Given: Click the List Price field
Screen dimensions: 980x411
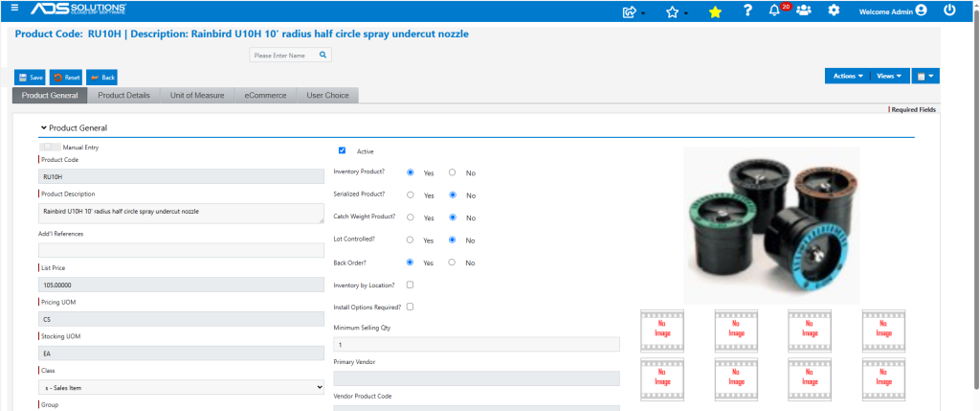Looking at the screenshot, I should click(x=181, y=285).
